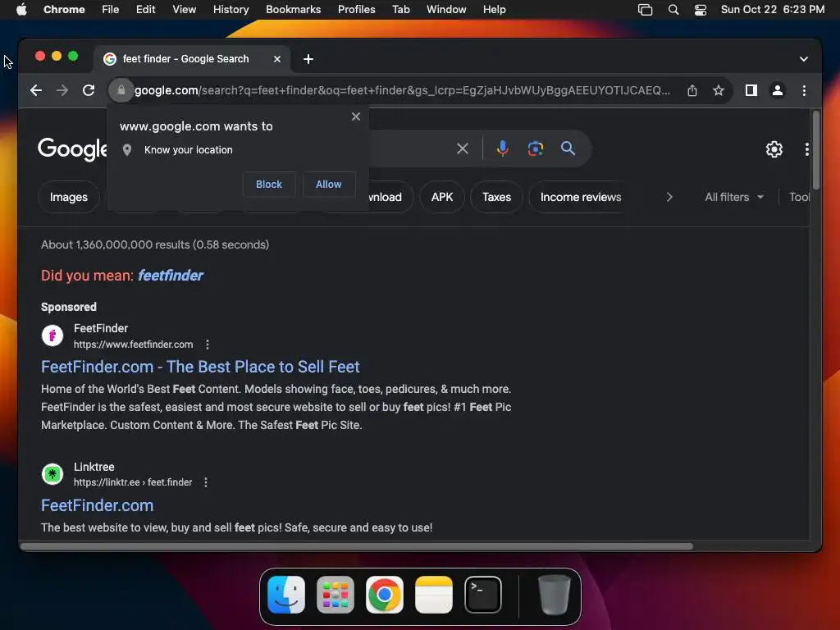Screen dimensions: 840x630
Task: Open Google quick settings gear
Action: [774, 149]
